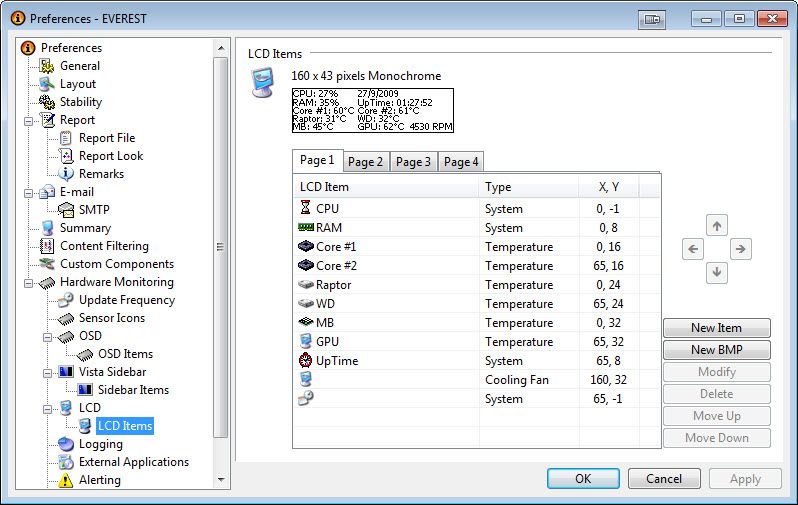Click the UpTime clock icon in list
Screen dimensions: 798x505
305,360
